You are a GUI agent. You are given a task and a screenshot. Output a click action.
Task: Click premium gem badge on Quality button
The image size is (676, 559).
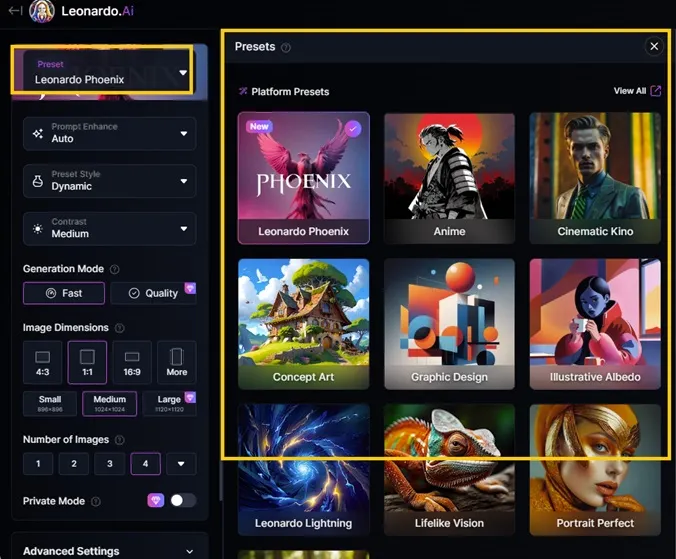(190, 287)
